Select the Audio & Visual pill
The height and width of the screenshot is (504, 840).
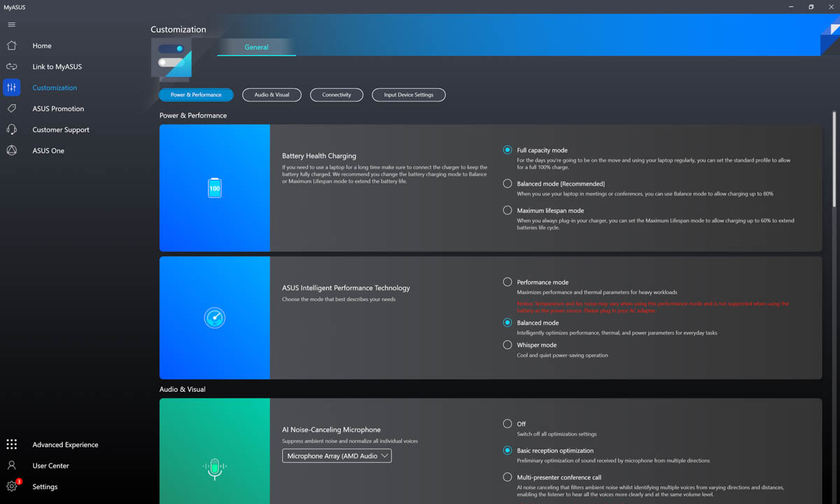point(272,94)
